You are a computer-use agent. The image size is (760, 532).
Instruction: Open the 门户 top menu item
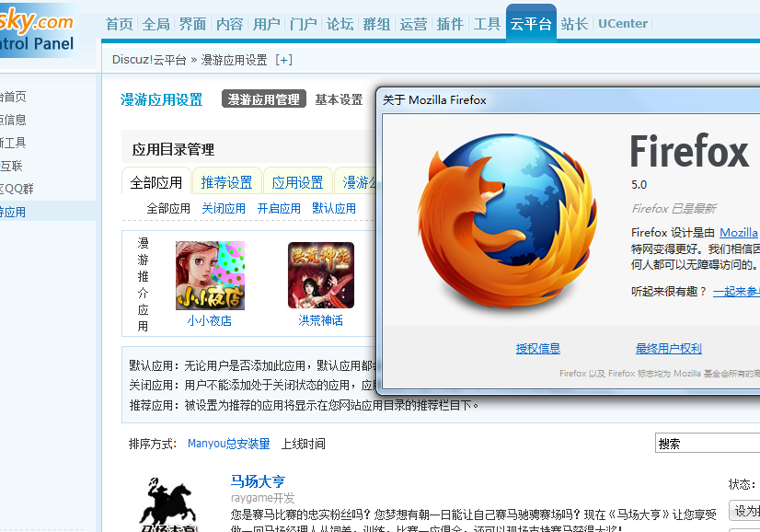[x=304, y=24]
